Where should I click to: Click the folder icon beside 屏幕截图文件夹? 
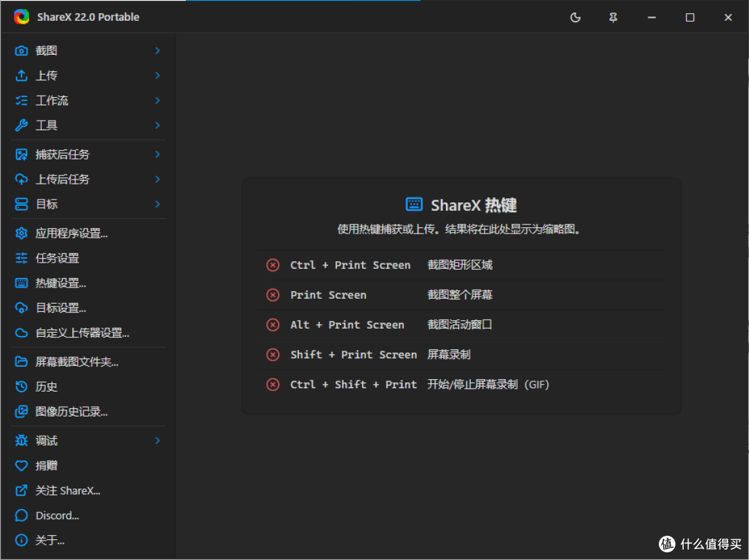21,361
